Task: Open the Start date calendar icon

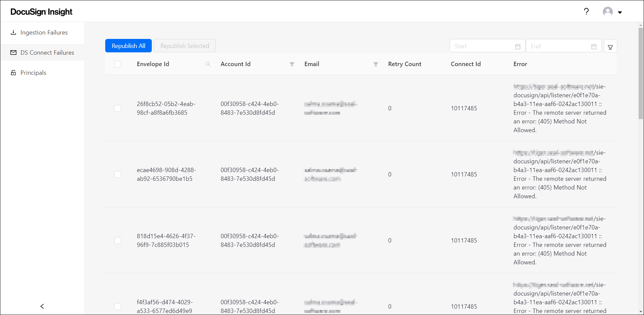Action: tap(518, 46)
